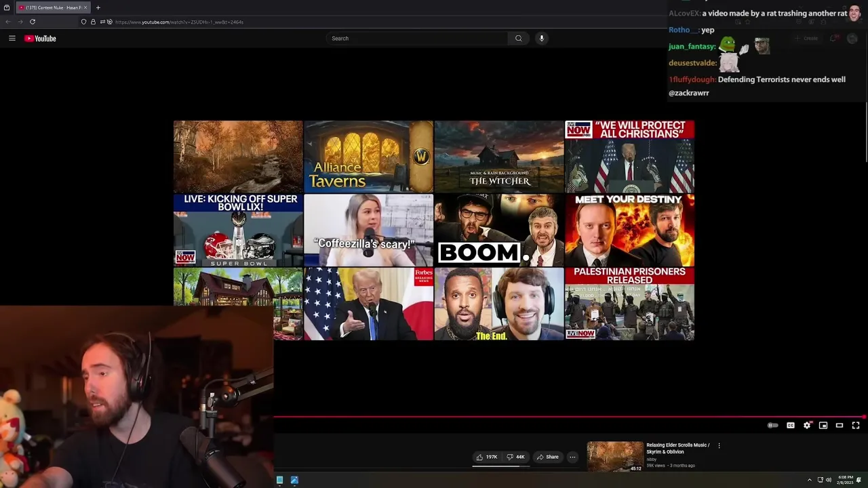Click the first pinned taskbar app icon
The image size is (868, 488).
pyautogui.click(x=279, y=480)
